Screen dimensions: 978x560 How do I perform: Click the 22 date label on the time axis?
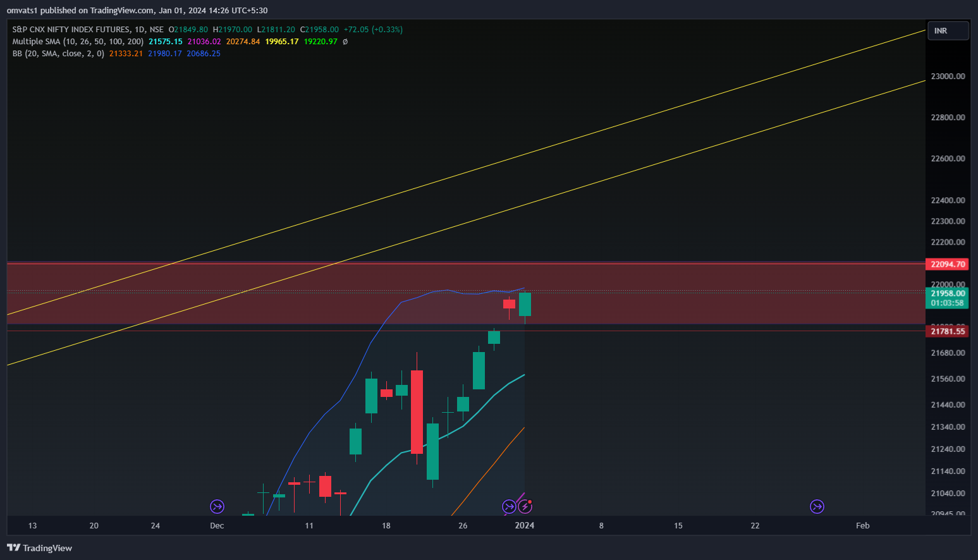coord(755,525)
